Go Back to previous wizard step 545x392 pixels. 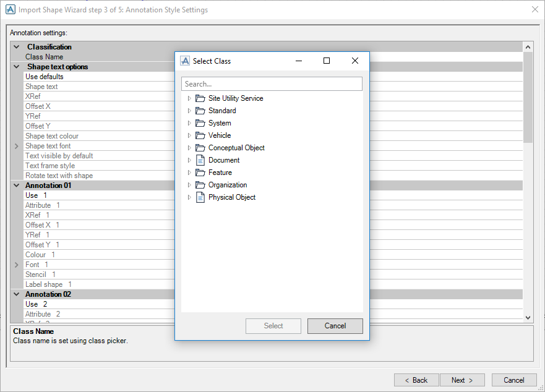coord(416,380)
